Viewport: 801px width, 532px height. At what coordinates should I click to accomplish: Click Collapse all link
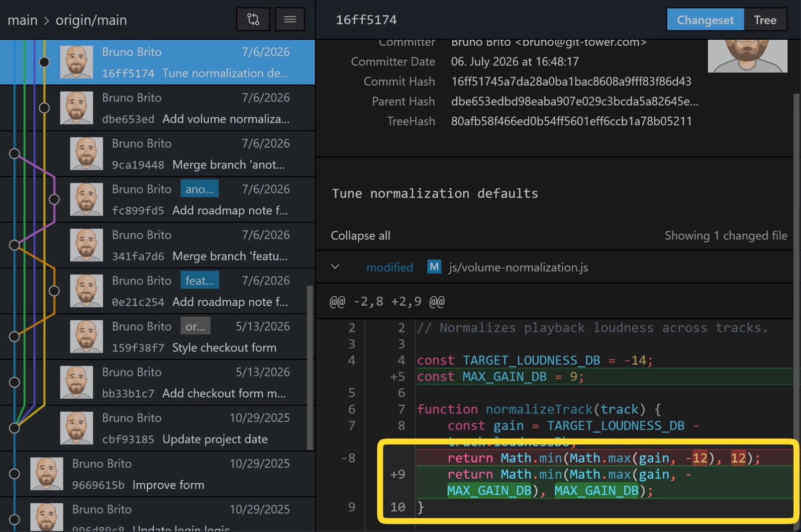[x=361, y=236]
